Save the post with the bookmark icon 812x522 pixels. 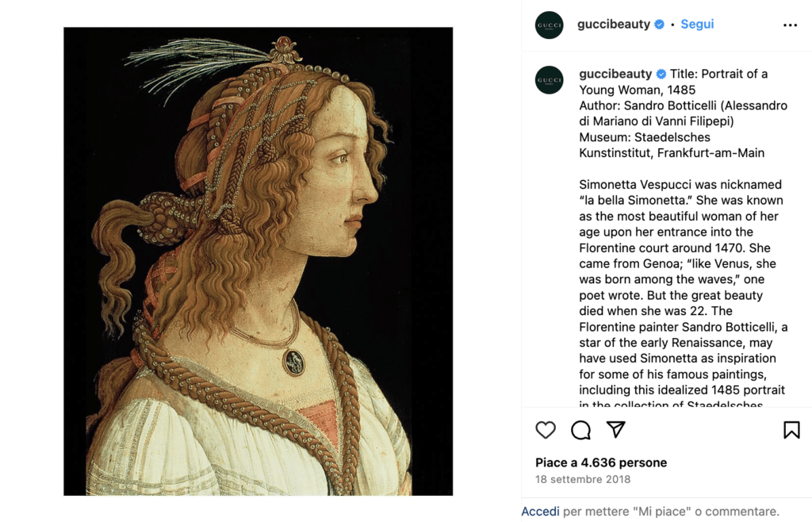(x=791, y=430)
